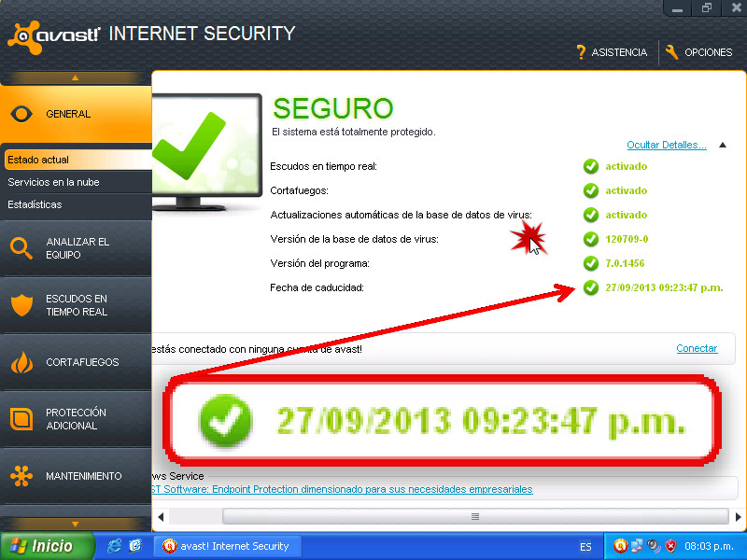This screenshot has height=560, width=747.
Task: Click the Conectar link
Action: (x=697, y=348)
